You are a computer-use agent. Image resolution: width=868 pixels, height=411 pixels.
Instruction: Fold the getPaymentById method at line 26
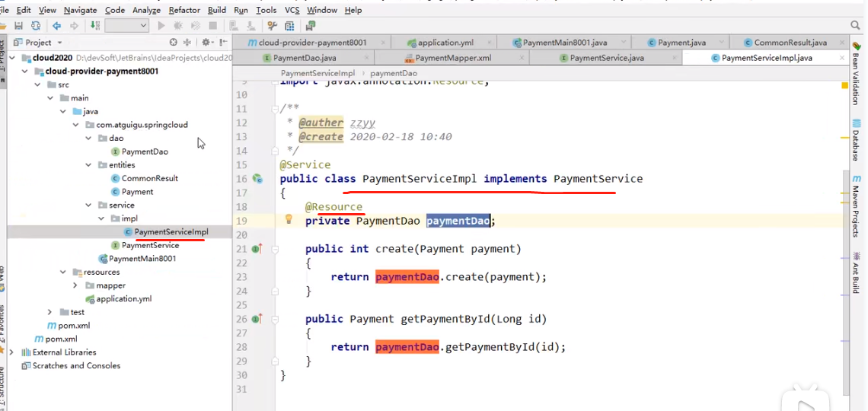tap(275, 319)
